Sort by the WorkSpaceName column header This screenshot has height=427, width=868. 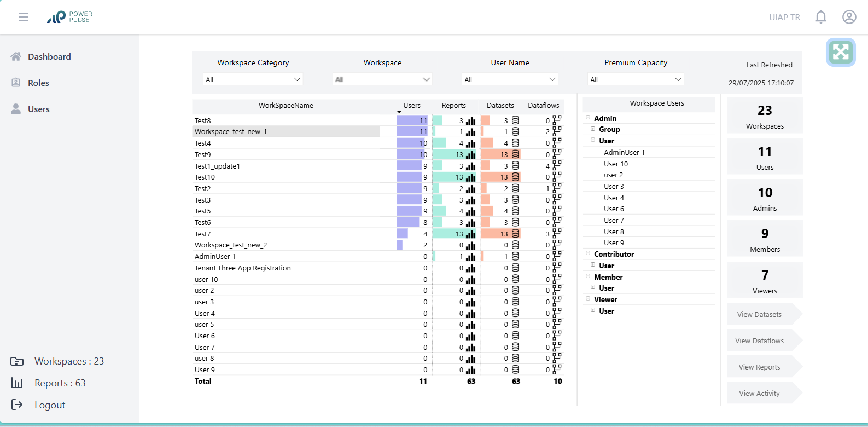point(286,106)
